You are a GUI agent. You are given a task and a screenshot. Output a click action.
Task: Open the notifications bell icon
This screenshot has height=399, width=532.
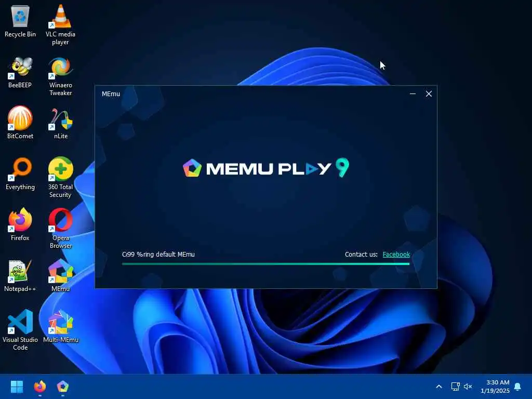[517, 387]
